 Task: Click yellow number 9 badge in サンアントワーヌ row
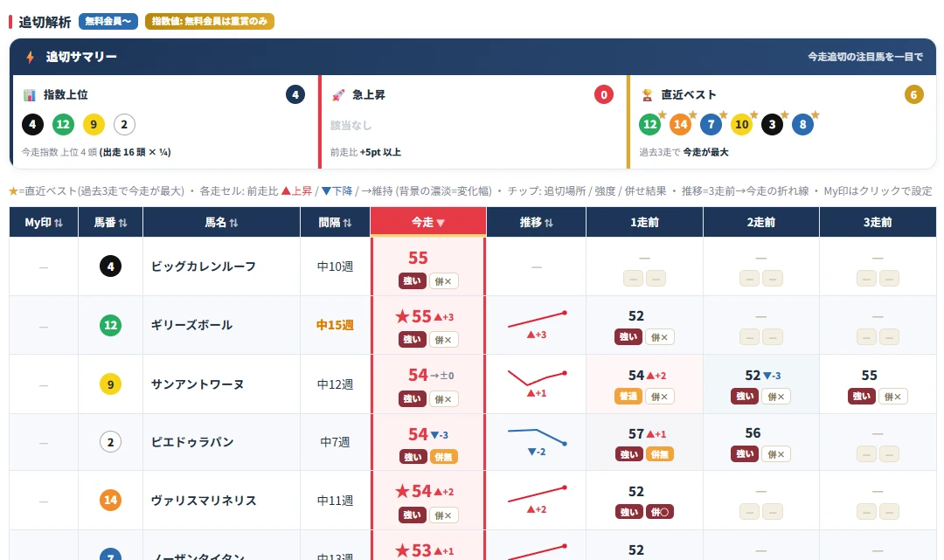110,384
